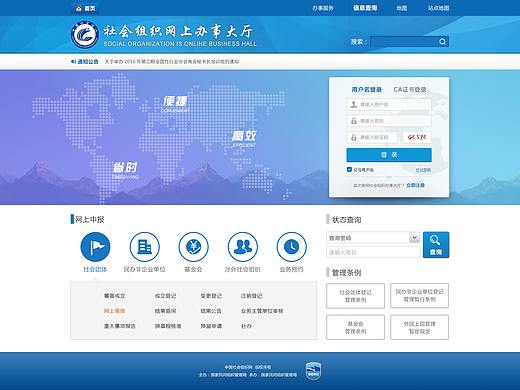Click the 结果公告 link

tap(211, 311)
